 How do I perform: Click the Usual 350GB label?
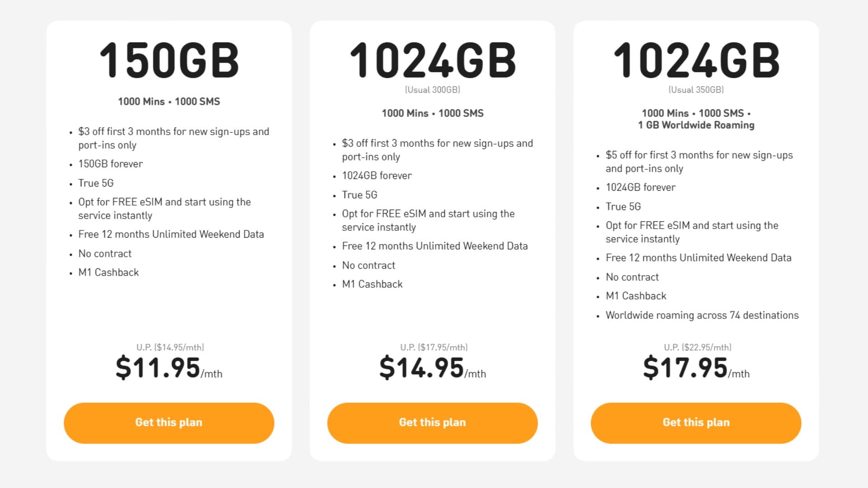(696, 90)
